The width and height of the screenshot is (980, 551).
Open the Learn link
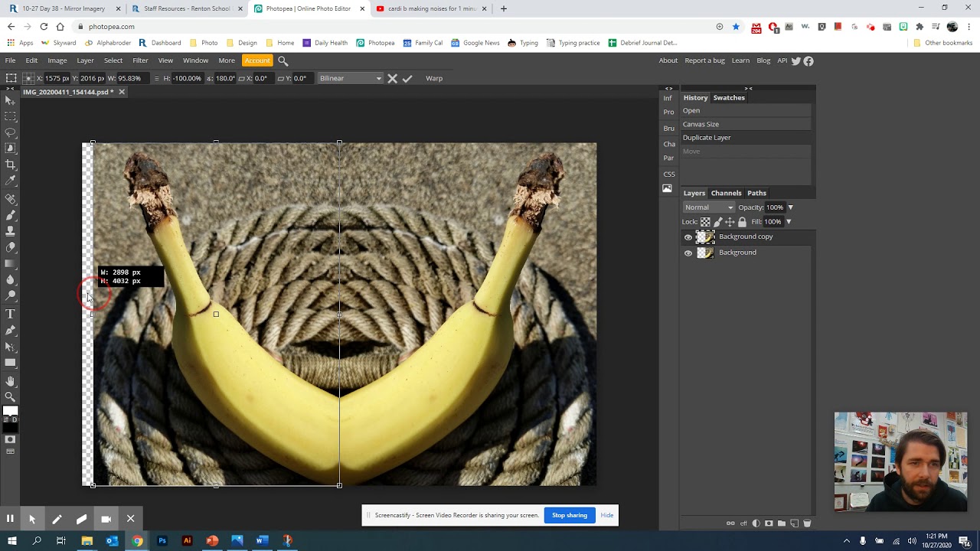point(740,60)
